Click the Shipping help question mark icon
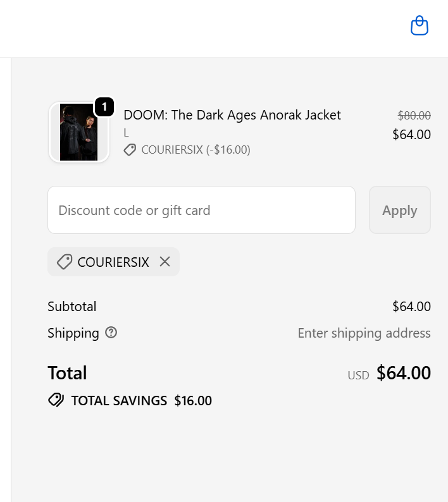448x502 pixels. point(111,333)
